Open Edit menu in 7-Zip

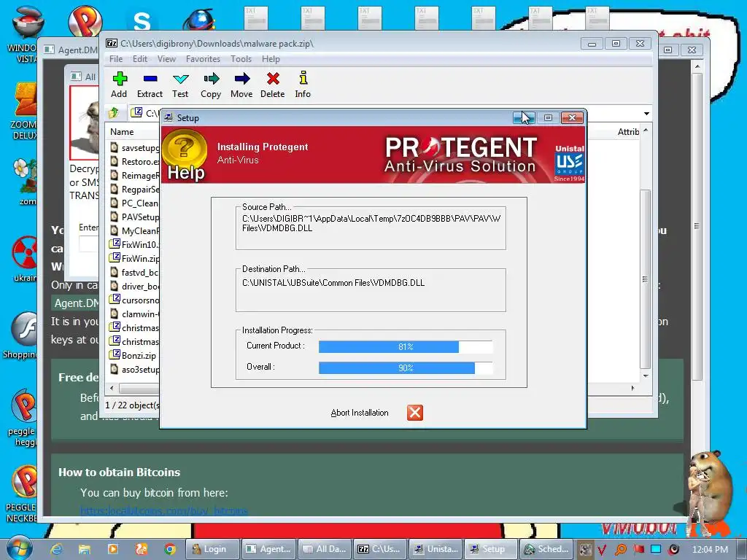coord(140,59)
